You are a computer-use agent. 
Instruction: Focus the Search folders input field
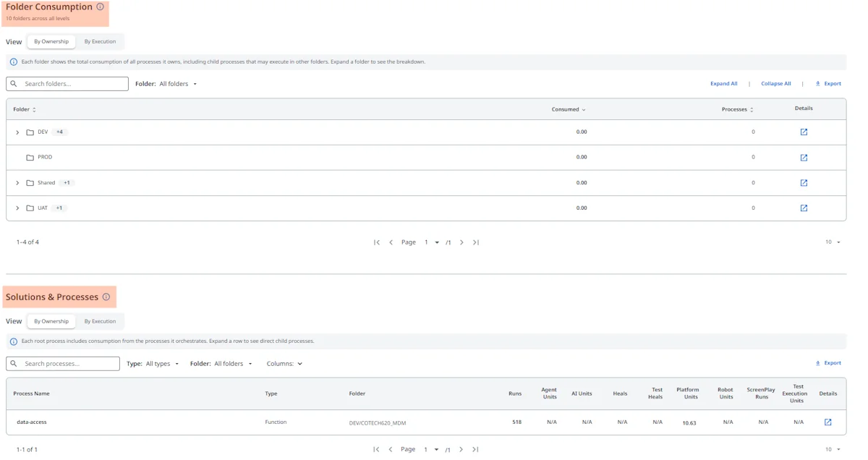pyautogui.click(x=67, y=84)
